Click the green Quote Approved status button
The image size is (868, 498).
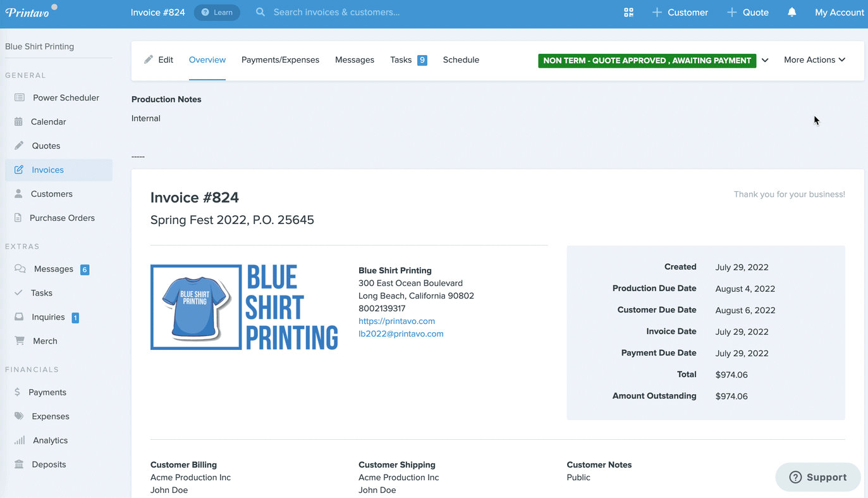pyautogui.click(x=647, y=60)
